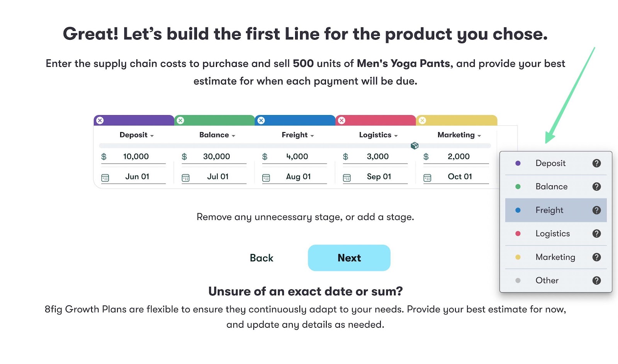
Task: Click the dollar sign icon in Balance stage
Action: coord(185,156)
